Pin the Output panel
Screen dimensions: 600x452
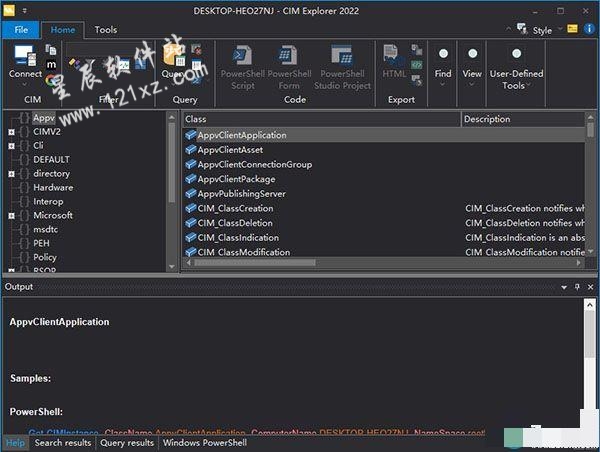pyautogui.click(x=577, y=287)
